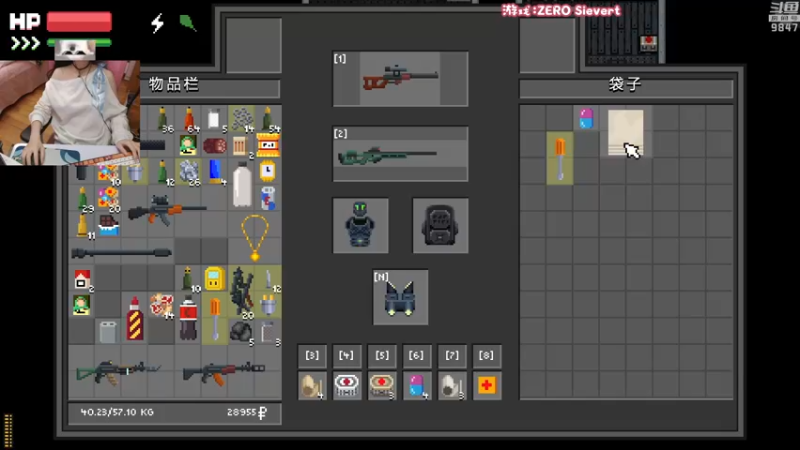Select the yellow handheld device item
This screenshot has height=450, width=800.
pyautogui.click(x=214, y=279)
